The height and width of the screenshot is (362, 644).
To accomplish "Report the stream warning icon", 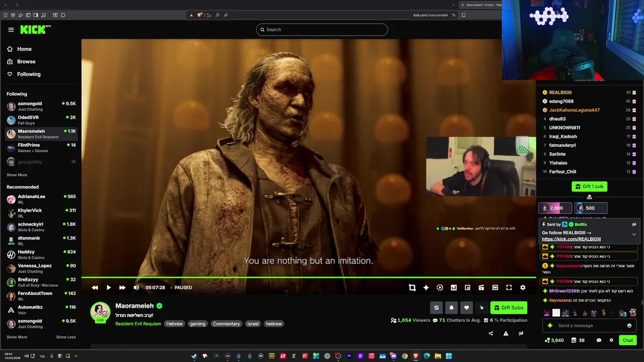I will coord(506,333).
